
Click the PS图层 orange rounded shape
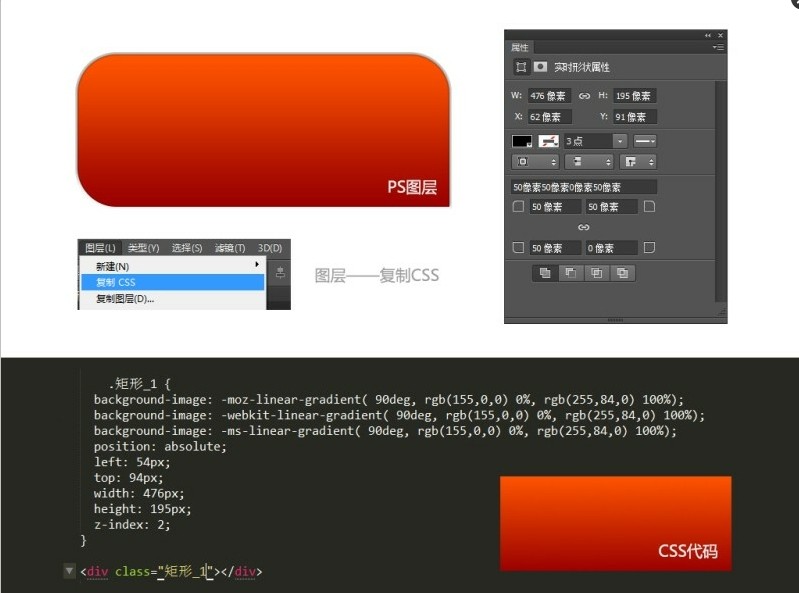pos(263,130)
